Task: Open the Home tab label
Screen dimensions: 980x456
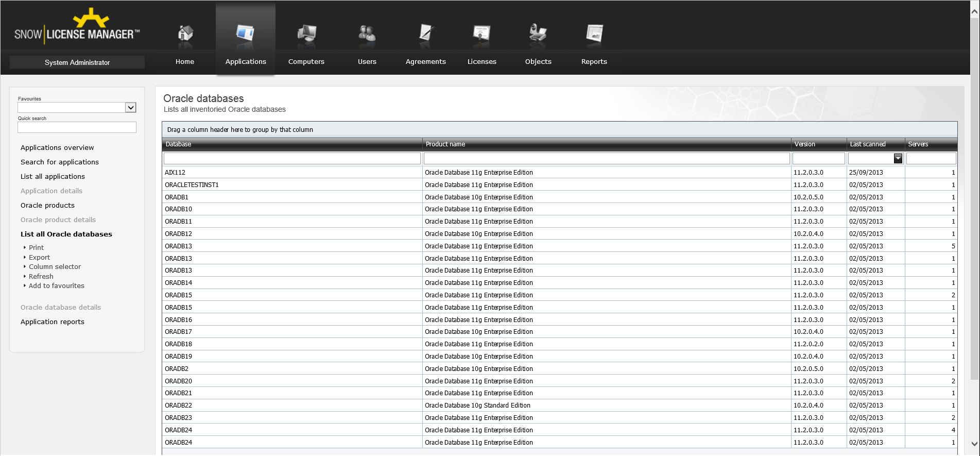Action: 185,62
